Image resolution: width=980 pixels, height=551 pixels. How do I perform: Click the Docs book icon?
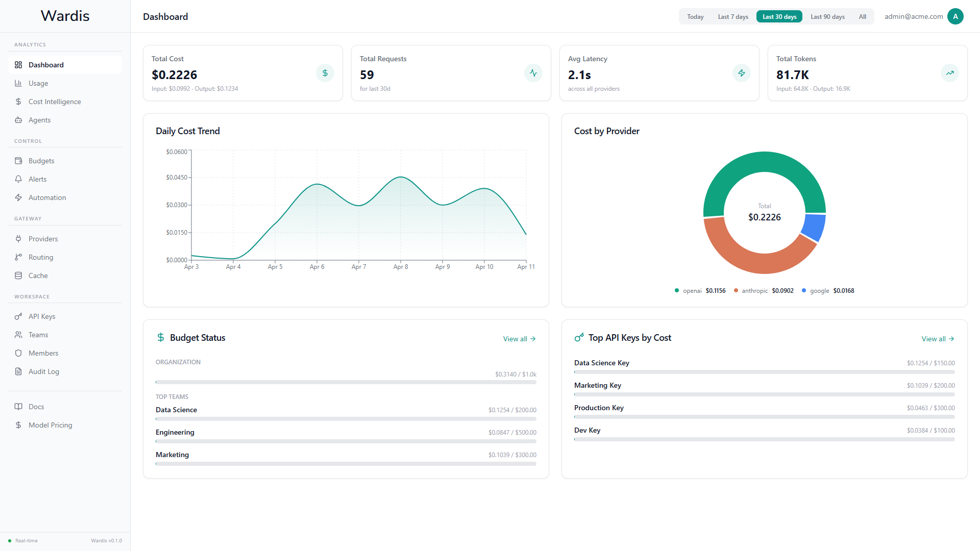tap(18, 407)
